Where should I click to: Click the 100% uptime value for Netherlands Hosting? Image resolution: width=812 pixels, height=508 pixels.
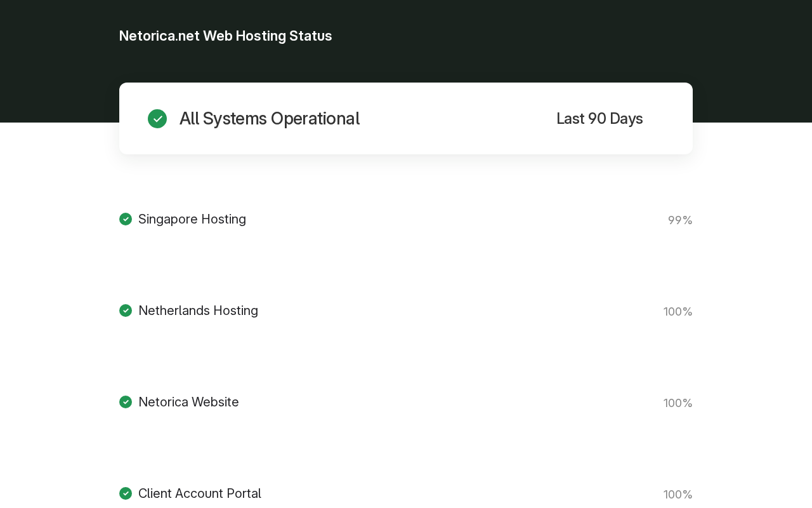[678, 312]
